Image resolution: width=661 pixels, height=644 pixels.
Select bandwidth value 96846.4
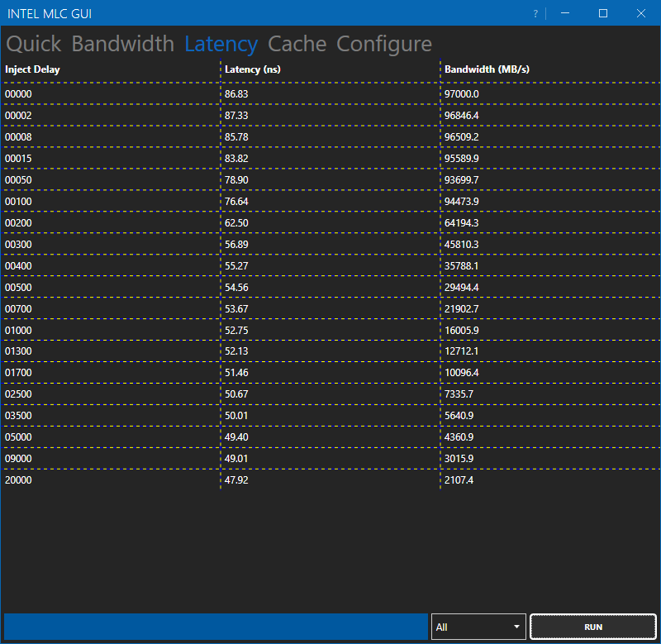click(461, 116)
